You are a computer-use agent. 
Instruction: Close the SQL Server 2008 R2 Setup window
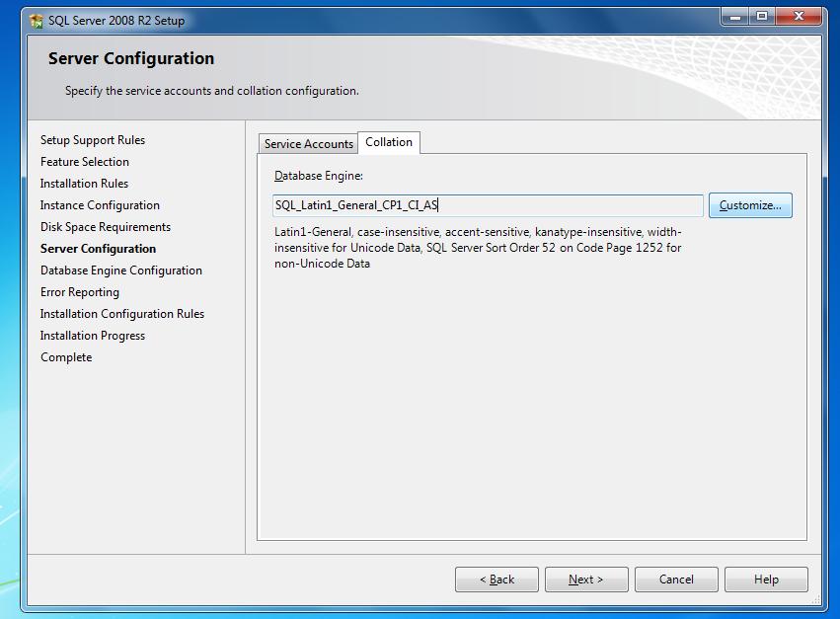coord(799,17)
